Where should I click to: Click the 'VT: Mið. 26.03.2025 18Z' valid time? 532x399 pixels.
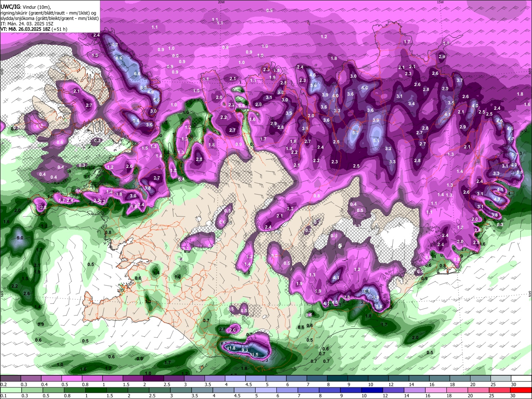click(x=25, y=29)
